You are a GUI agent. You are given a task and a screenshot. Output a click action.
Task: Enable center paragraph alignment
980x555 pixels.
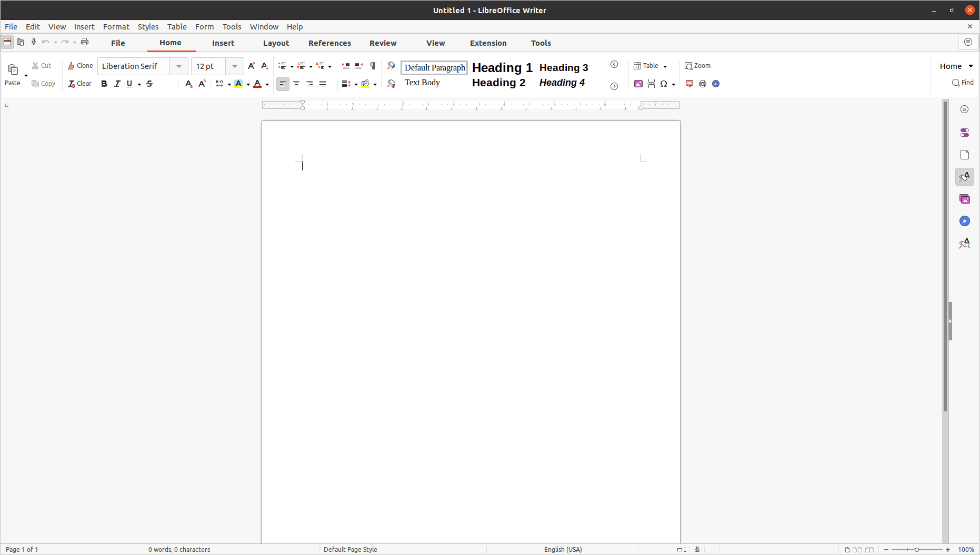pyautogui.click(x=296, y=84)
